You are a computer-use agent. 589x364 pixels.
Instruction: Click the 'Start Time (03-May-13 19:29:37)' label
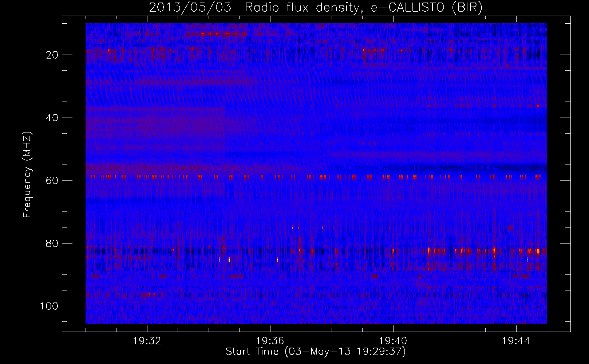pyautogui.click(x=316, y=352)
